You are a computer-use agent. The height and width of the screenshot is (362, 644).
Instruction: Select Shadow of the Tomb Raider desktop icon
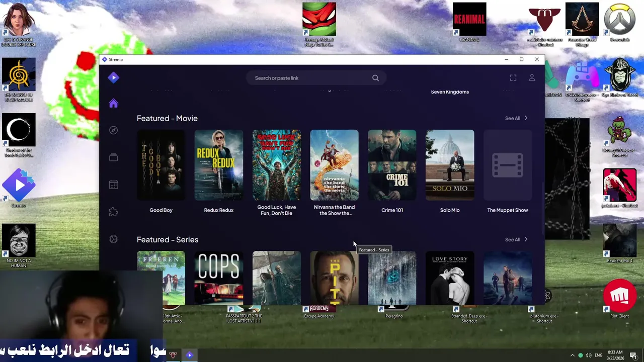click(x=19, y=135)
